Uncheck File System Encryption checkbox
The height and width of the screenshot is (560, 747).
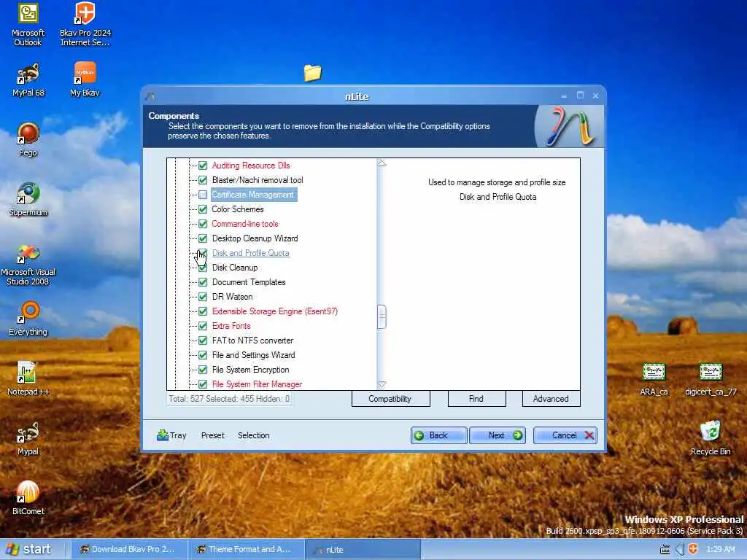[x=203, y=370]
